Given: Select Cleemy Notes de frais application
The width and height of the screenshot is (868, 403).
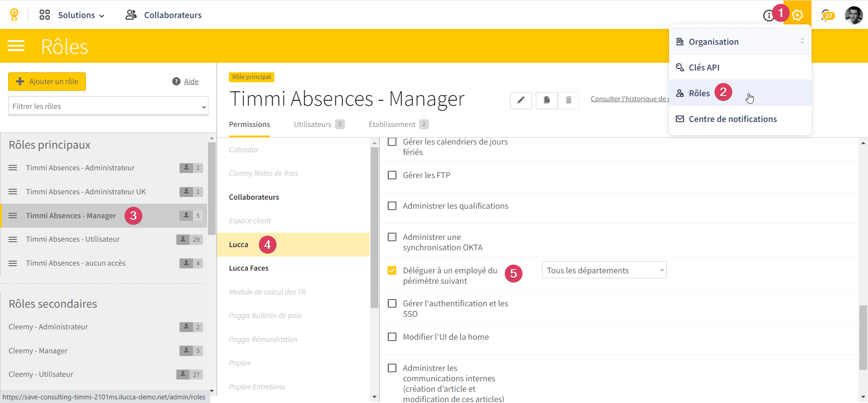Looking at the screenshot, I should click(x=293, y=173).
